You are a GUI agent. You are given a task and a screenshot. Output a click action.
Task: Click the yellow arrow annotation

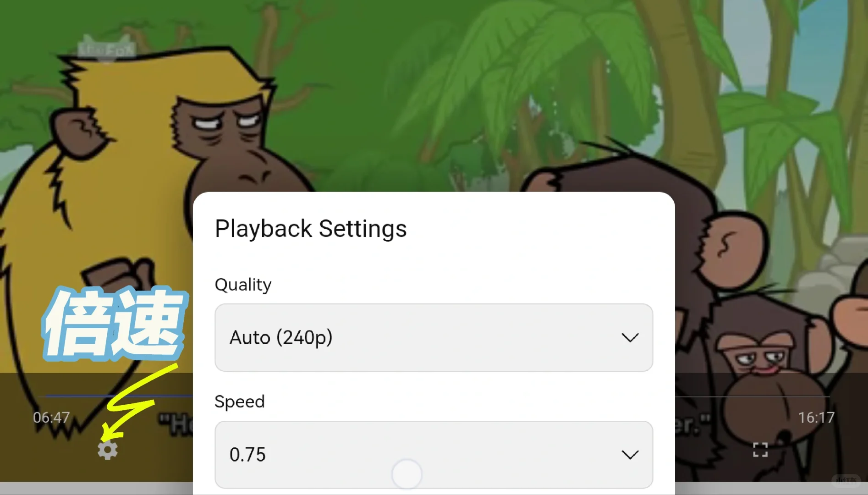pos(137,401)
